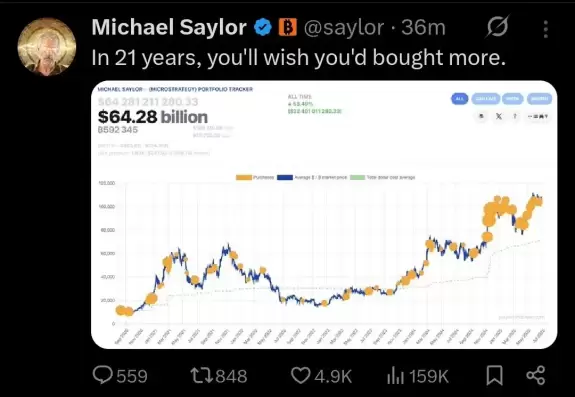Viewport: 575px width, 397px height.
Task: Open the 36m tweet timestamp
Action: (x=423, y=28)
